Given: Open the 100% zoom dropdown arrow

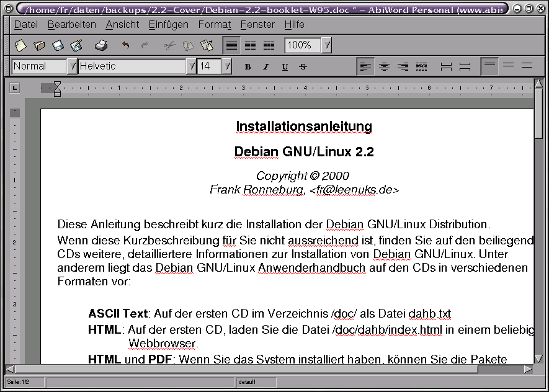Looking at the screenshot, I should (x=326, y=45).
